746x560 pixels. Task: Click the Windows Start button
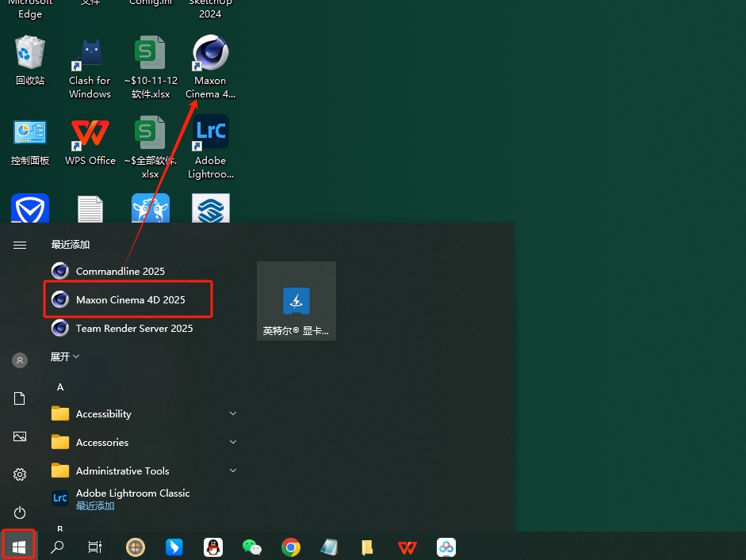click(x=18, y=547)
